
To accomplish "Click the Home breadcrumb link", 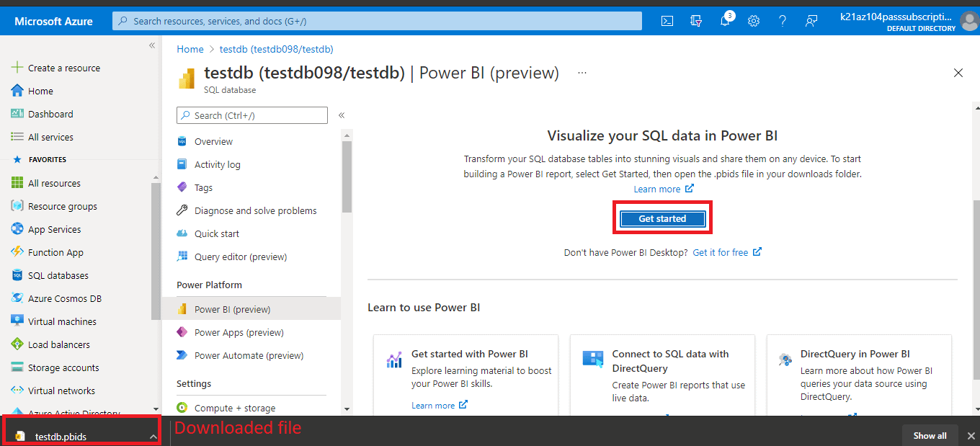I will 190,48.
